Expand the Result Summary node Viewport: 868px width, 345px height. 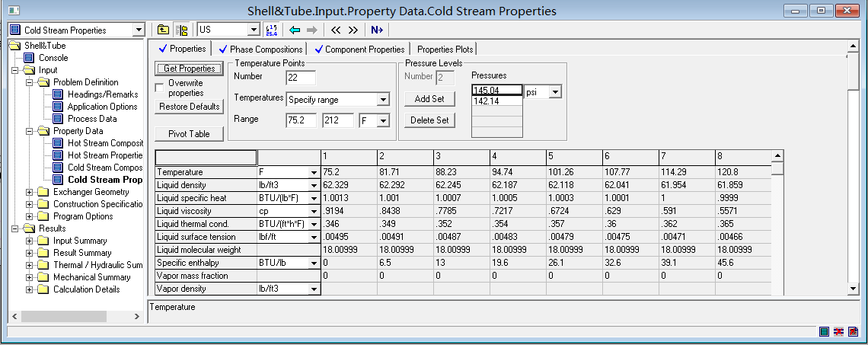(30, 253)
